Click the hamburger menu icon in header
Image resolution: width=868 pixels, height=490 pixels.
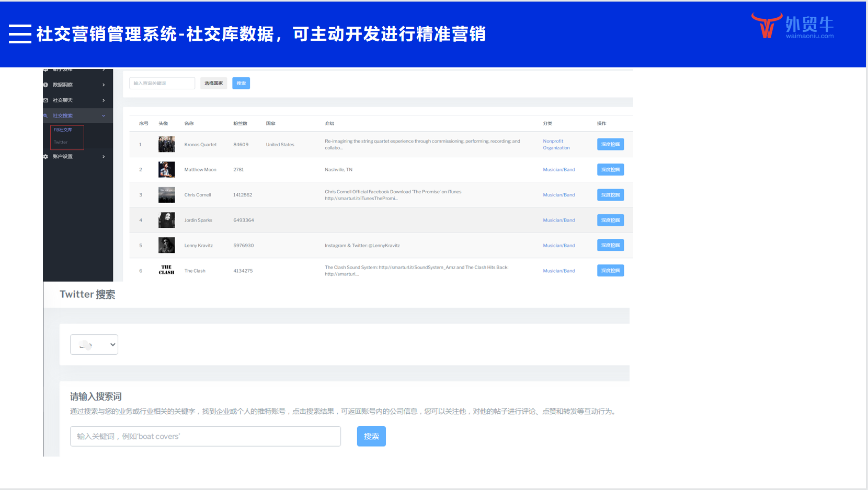[20, 34]
